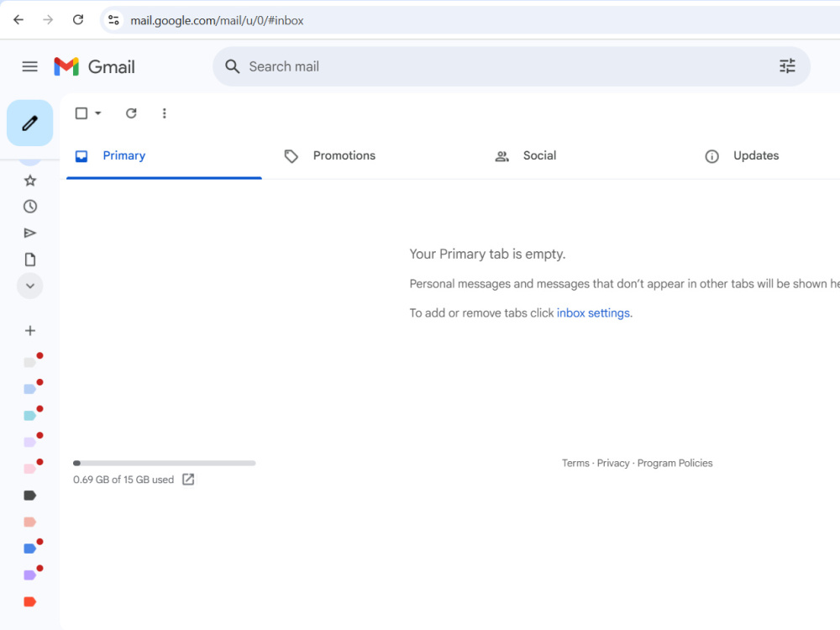Screen dimensions: 840x630
Task: Open the salmon-colored label in sidebar
Action: (30, 522)
